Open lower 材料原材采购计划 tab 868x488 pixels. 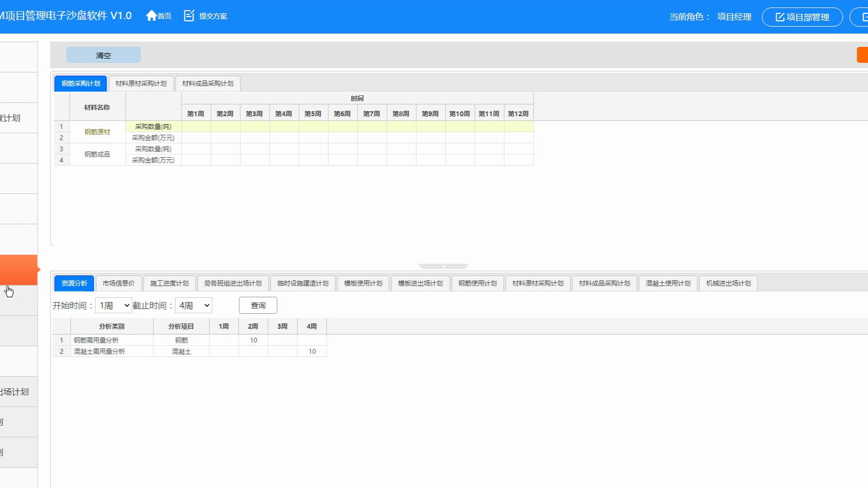point(537,283)
